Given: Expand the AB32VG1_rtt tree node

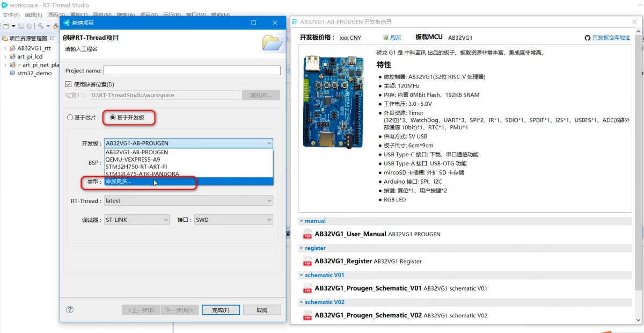Looking at the screenshot, I should [5, 48].
